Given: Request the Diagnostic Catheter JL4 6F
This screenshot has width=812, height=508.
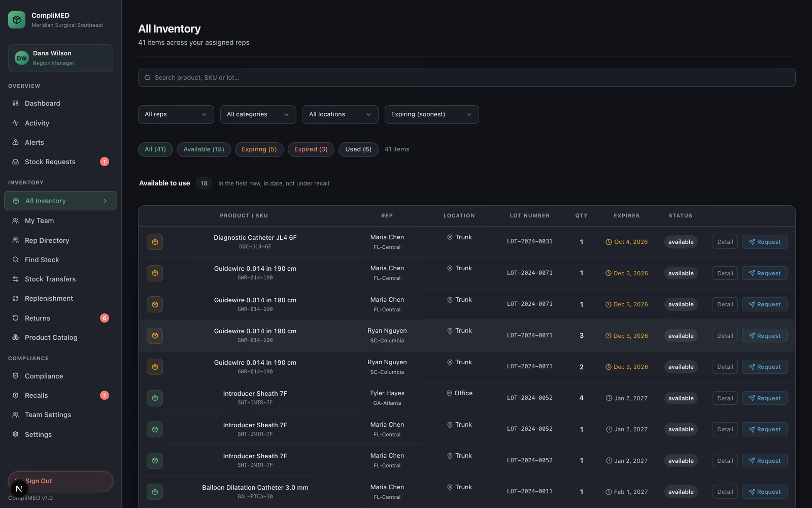Looking at the screenshot, I should [765, 242].
